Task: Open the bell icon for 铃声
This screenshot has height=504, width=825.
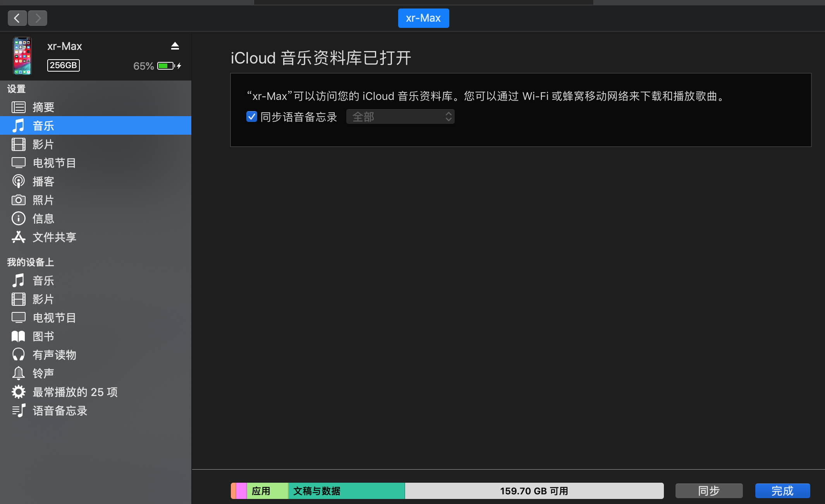Action: coord(18,374)
